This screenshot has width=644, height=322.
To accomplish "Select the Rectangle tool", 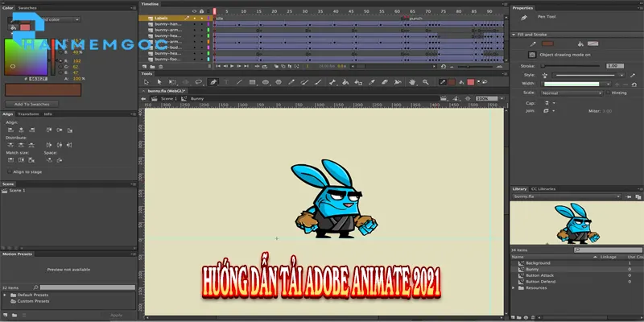I will pyautogui.click(x=252, y=82).
